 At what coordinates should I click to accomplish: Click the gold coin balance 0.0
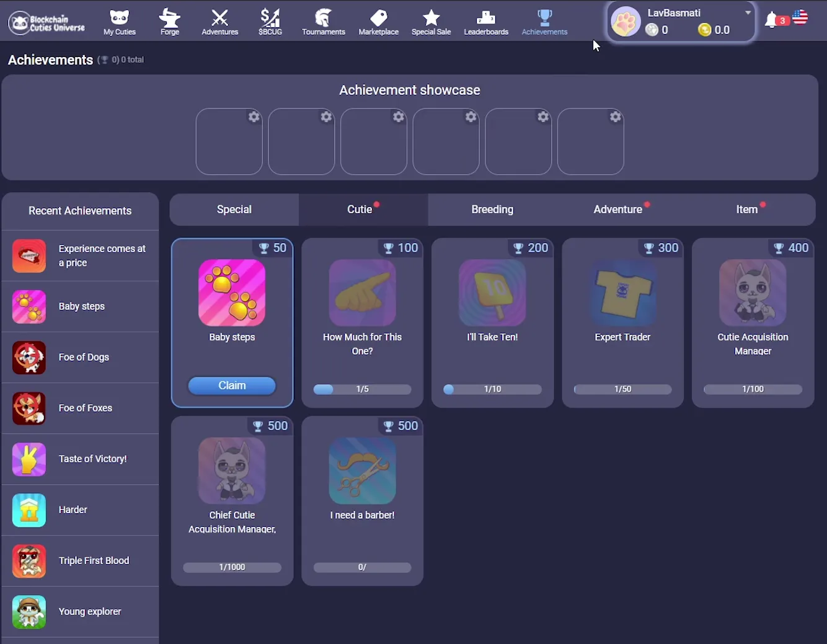point(714,30)
